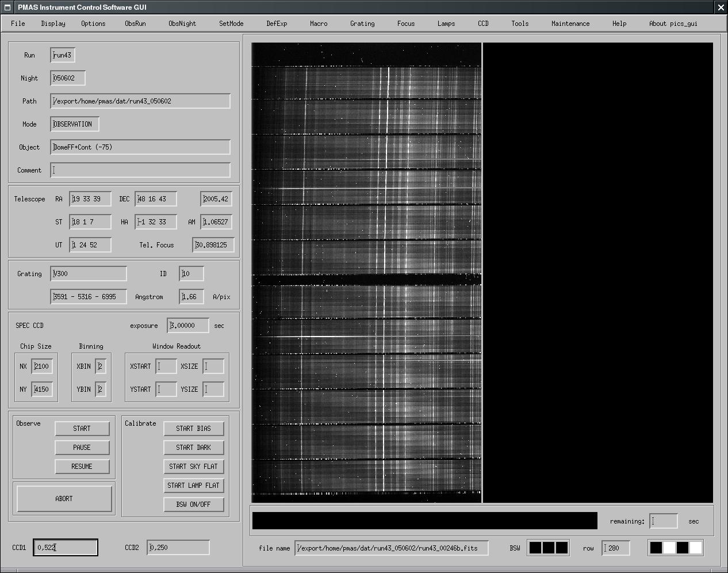The width and height of the screenshot is (728, 573).
Task: Open the window menu icon in title bar
Action: point(7,7)
